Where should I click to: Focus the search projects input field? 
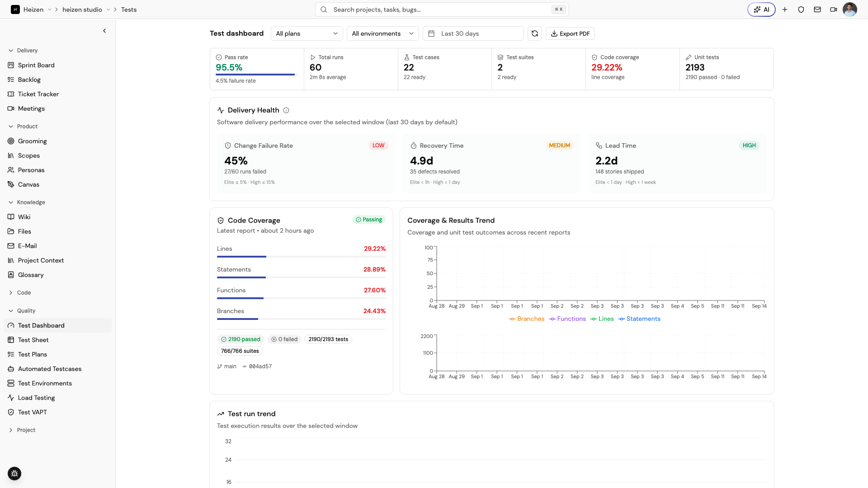pos(442,9)
